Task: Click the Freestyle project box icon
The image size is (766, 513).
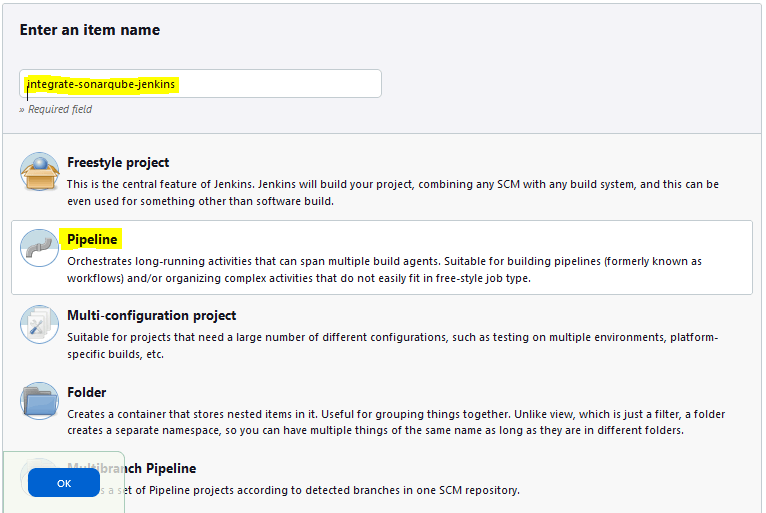Action: point(40,171)
